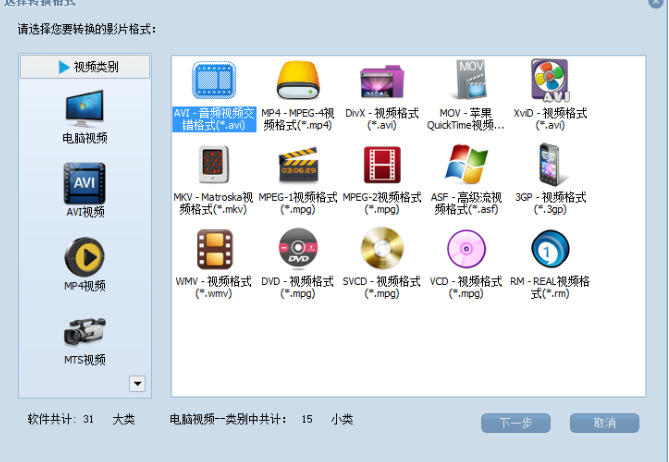Click the 视频类别 header button

click(85, 67)
